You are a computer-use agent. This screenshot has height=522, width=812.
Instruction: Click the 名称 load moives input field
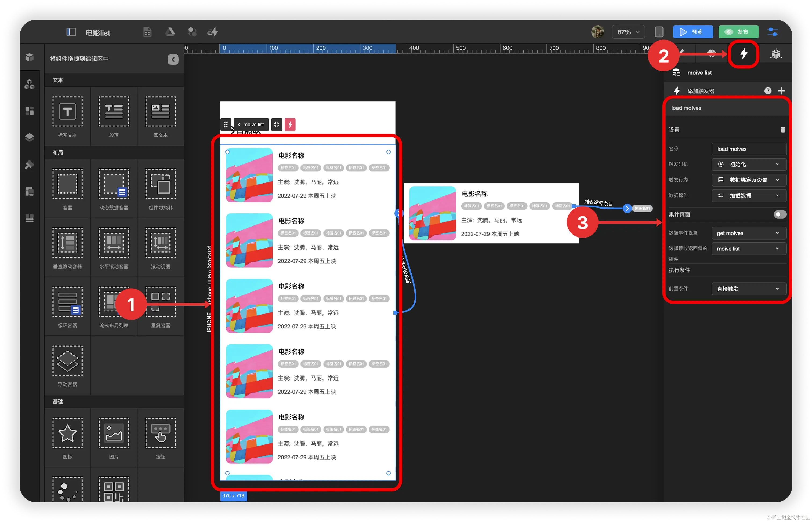[x=749, y=149]
